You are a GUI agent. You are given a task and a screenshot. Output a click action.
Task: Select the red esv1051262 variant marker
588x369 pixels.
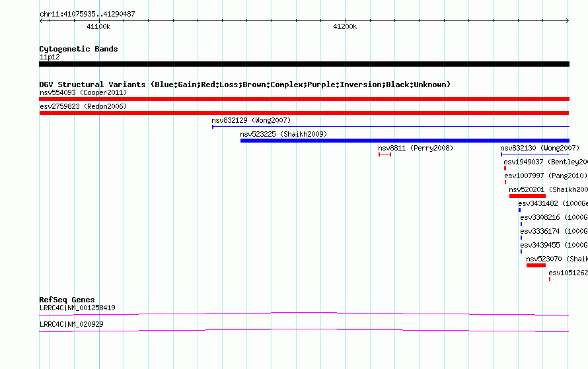click(550, 279)
